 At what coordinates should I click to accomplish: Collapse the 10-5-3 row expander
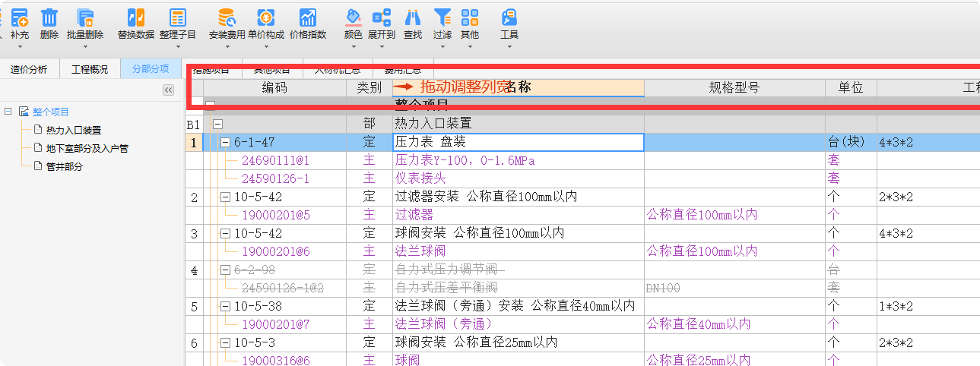(226, 342)
